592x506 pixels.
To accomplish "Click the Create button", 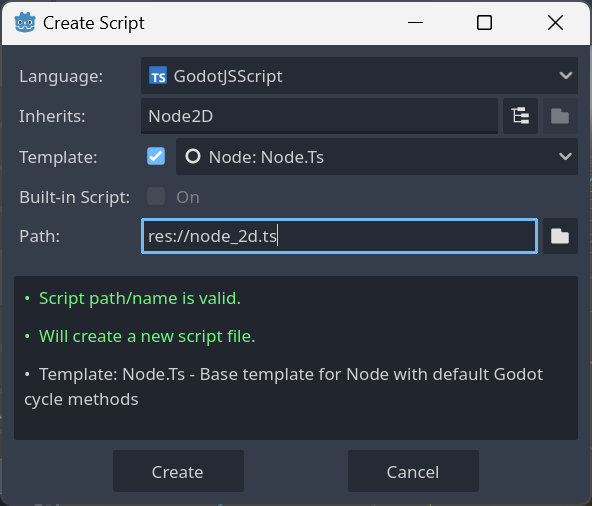I will click(178, 471).
